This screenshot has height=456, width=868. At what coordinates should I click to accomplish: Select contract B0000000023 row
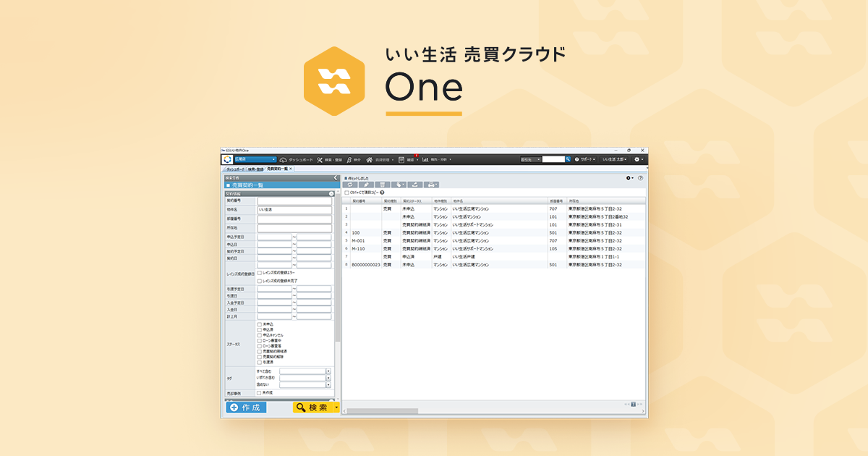pos(494,265)
